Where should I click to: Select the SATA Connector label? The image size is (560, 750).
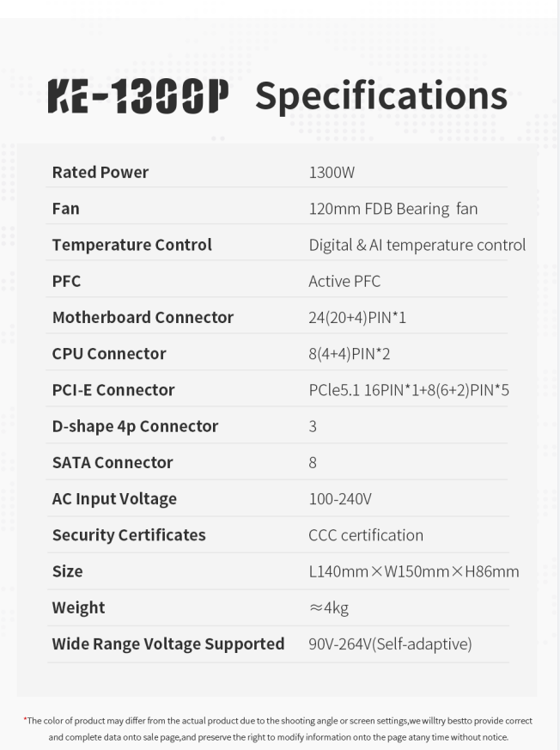113,462
